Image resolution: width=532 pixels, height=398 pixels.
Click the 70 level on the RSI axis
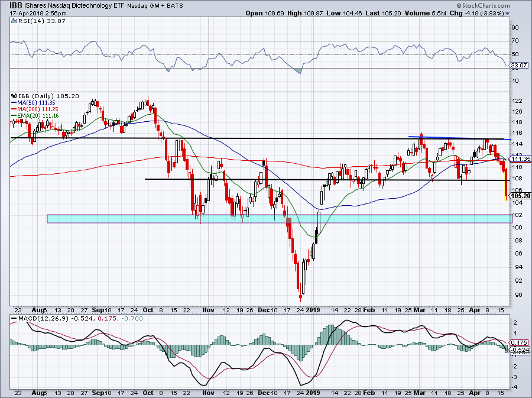515,40
